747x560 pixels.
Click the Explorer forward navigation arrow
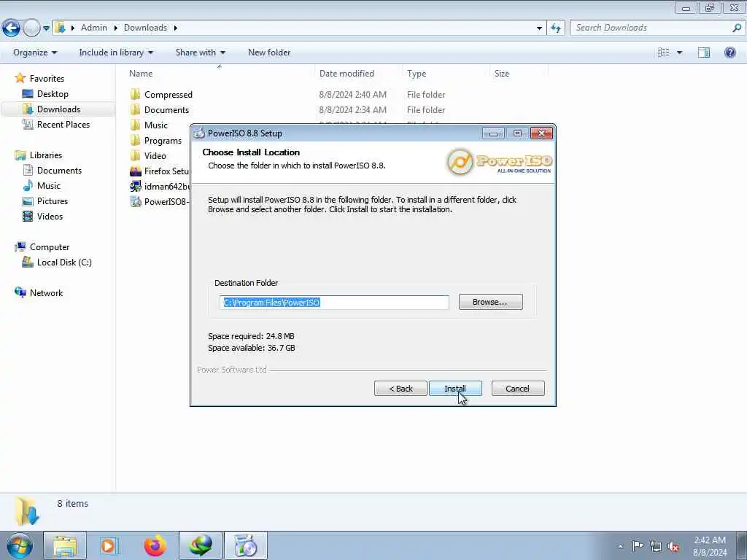[31, 28]
